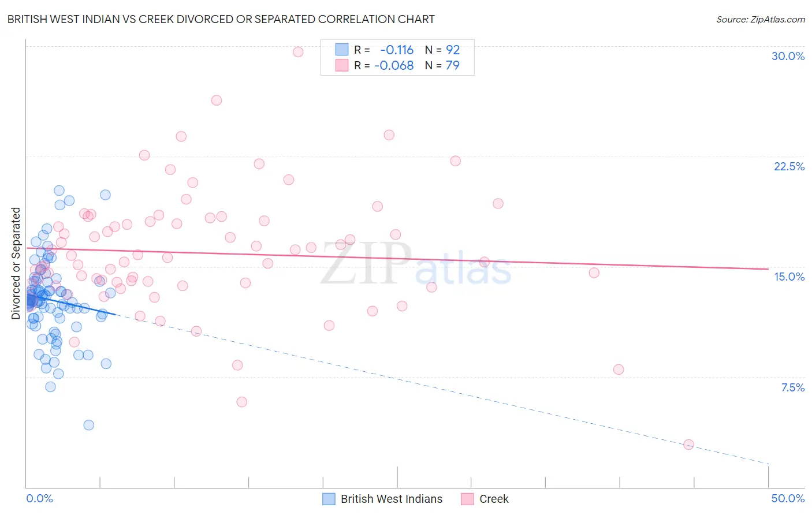Screen dimensions: 812x515
Task: Click the pink Creek legend swatch
Action: [x=467, y=499]
